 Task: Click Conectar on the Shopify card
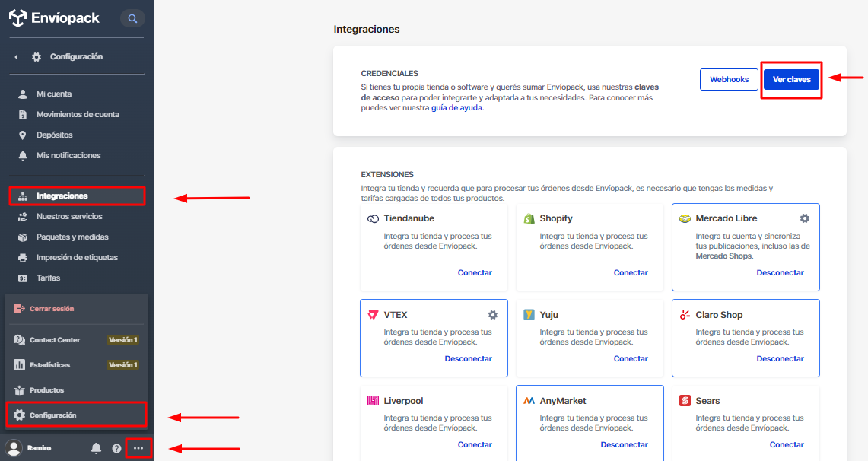[631, 272]
